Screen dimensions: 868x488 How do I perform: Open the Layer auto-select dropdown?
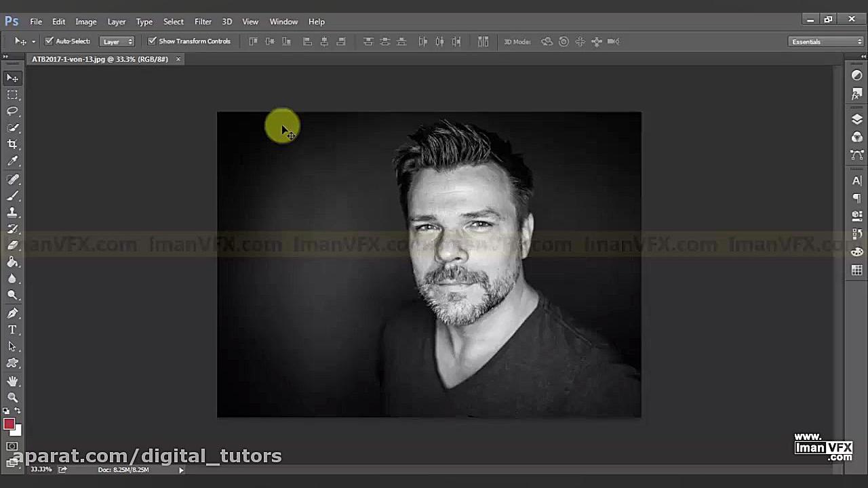117,41
